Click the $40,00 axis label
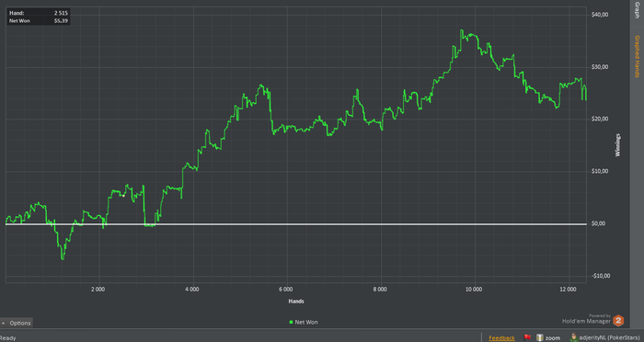The image size is (644, 342). pos(600,15)
